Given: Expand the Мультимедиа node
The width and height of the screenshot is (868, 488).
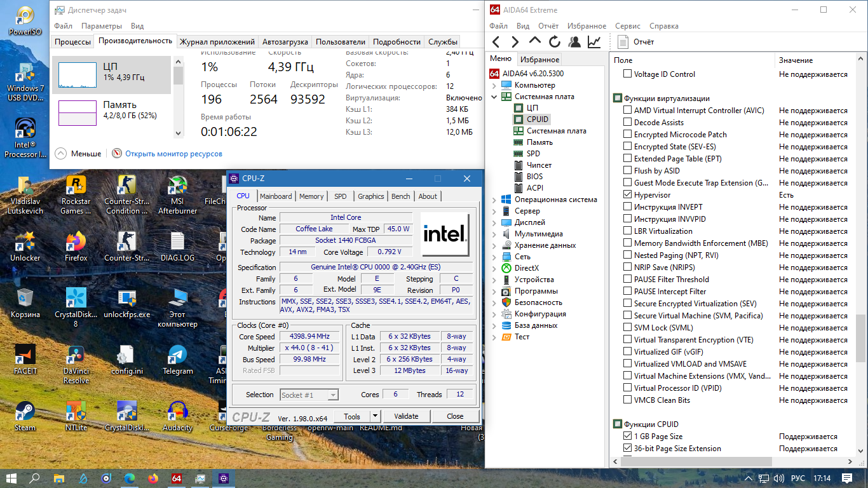Looking at the screenshot, I should pyautogui.click(x=494, y=234).
